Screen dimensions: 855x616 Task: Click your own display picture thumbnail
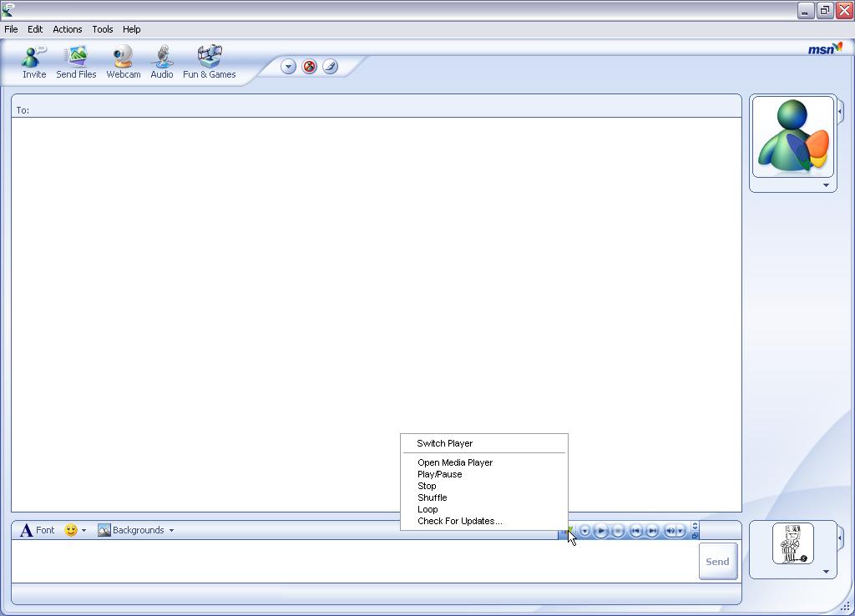pyautogui.click(x=793, y=543)
